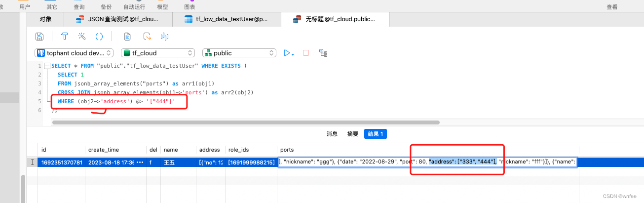Click the export result icon with orange arrow
The width and height of the screenshot is (644, 203).
tap(147, 36)
